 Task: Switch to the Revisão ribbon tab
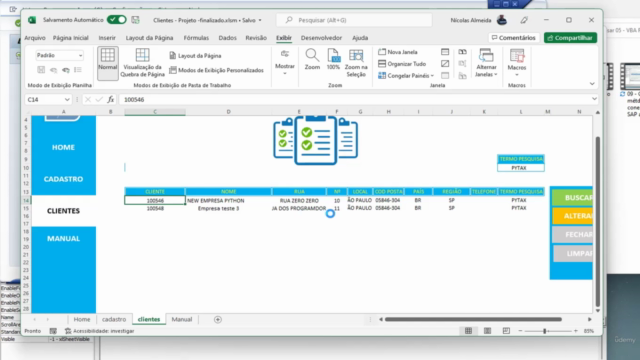[x=256, y=38]
